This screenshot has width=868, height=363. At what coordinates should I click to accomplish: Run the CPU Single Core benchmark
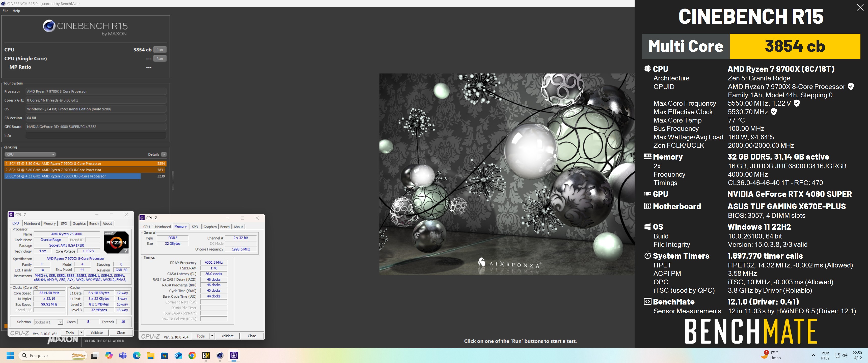[x=160, y=58]
